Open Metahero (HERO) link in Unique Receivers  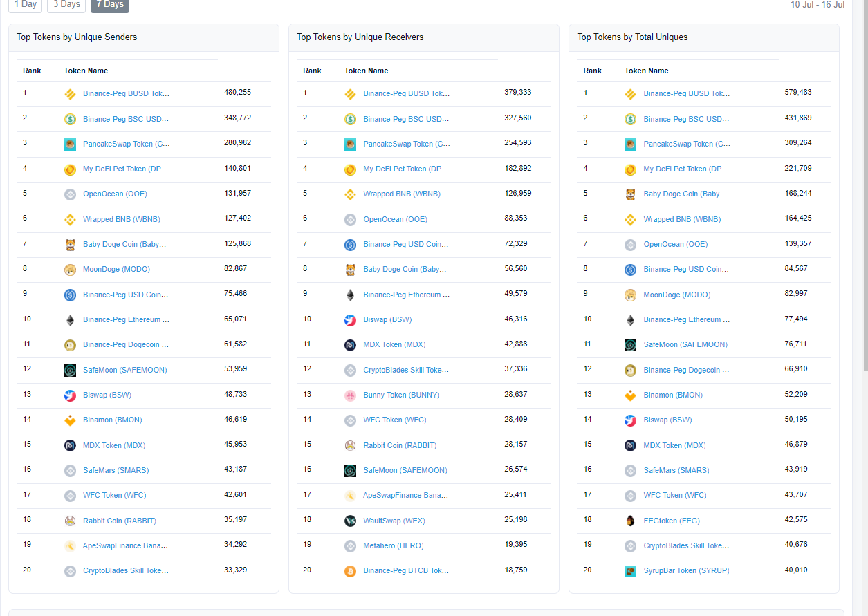(x=394, y=545)
